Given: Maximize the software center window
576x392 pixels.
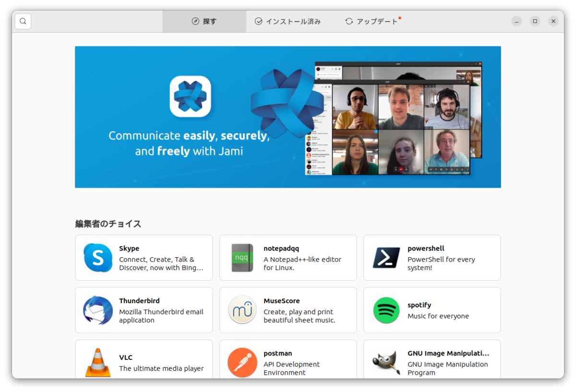Looking at the screenshot, I should [535, 21].
